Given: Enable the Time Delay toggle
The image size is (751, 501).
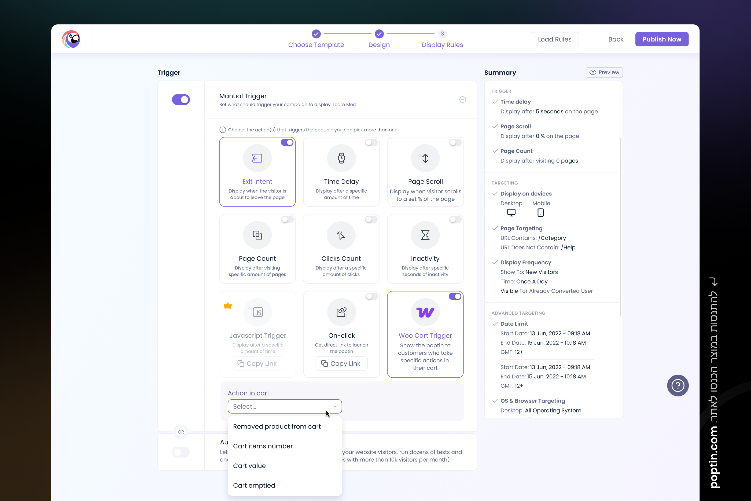Looking at the screenshot, I should click(371, 143).
